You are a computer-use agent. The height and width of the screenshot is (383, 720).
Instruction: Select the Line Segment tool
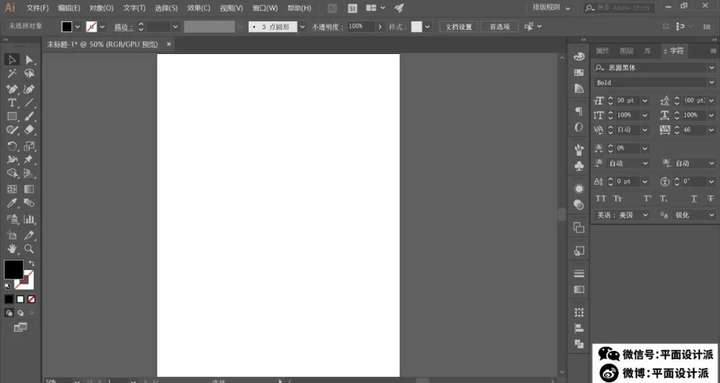pos(29,102)
